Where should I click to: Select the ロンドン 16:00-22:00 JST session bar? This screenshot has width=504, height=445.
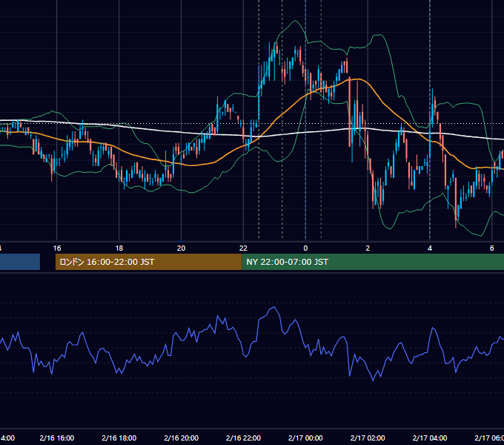tap(148, 262)
